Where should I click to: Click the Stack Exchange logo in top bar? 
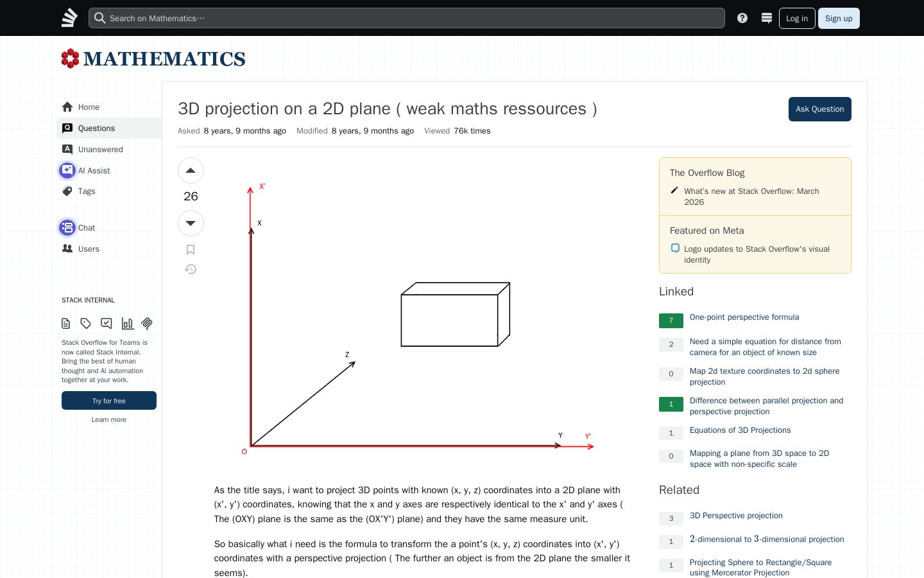point(69,18)
